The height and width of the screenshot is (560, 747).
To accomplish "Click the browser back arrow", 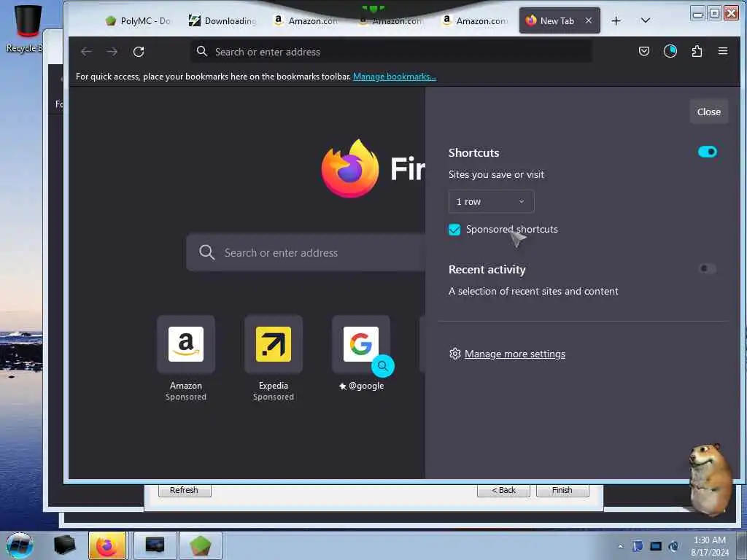I will 86,52.
